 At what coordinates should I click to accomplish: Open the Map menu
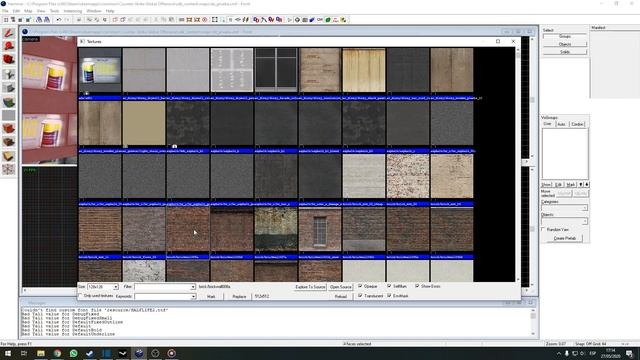(x=28, y=11)
